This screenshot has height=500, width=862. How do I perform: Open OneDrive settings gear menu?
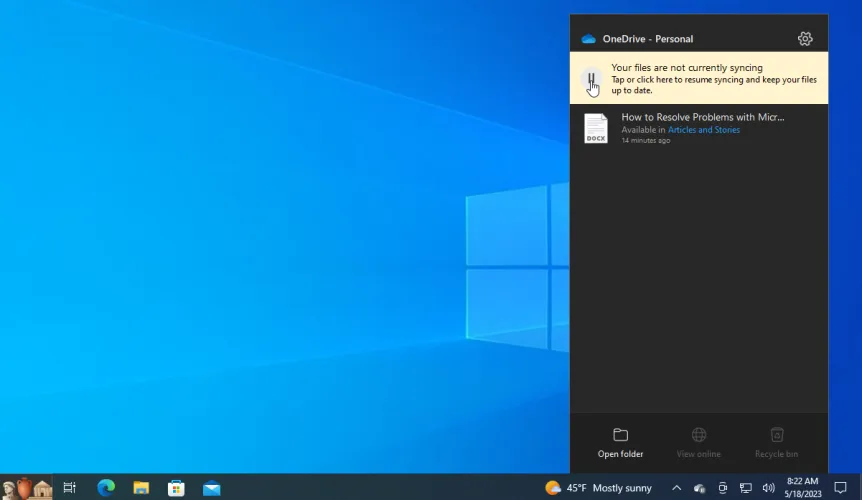click(805, 39)
